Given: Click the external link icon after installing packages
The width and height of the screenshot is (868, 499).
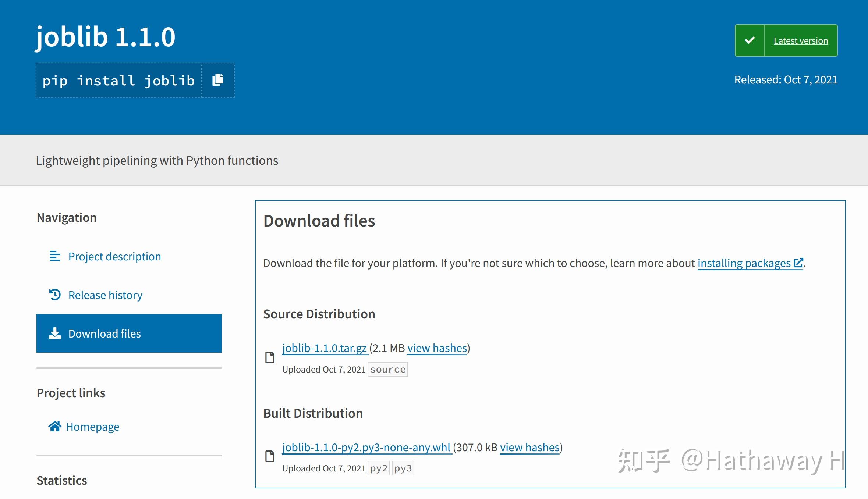Looking at the screenshot, I should coord(798,263).
